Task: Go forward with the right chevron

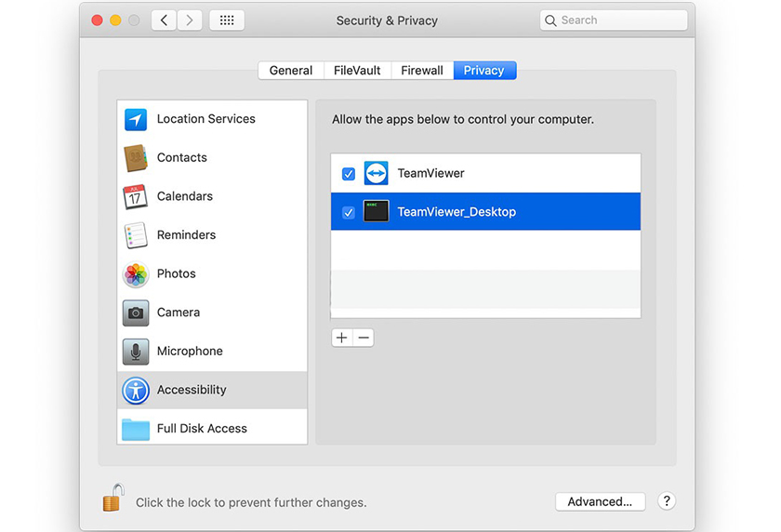Action: click(190, 20)
